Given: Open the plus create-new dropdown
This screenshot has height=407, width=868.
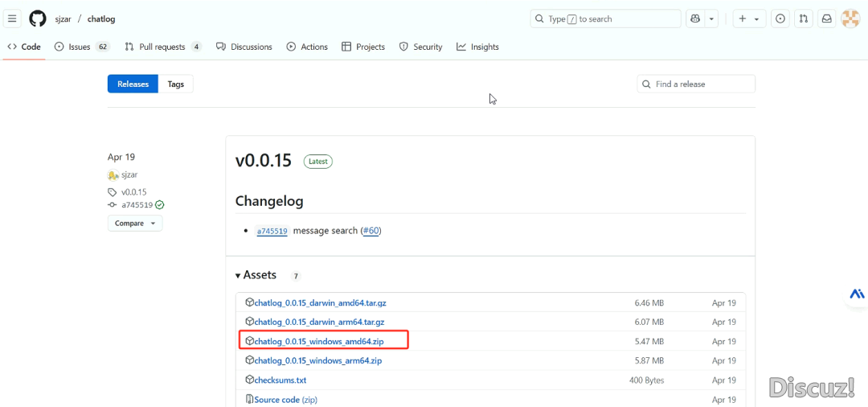Looking at the screenshot, I should coord(748,18).
